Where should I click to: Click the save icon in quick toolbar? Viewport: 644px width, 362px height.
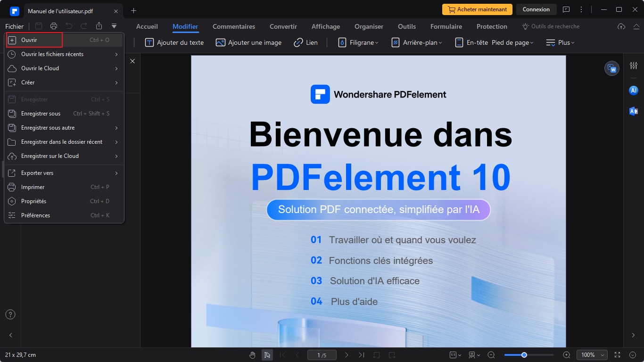click(x=39, y=26)
